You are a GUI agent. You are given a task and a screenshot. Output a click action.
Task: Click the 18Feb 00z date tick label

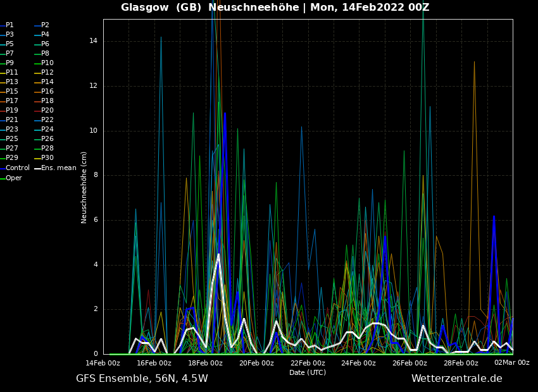(x=205, y=363)
